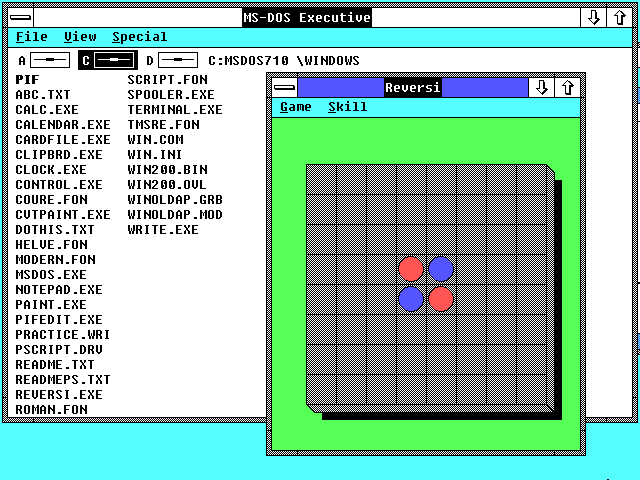Select CLIPBRD.EXE in file list
The image size is (640, 480).
click(59, 155)
